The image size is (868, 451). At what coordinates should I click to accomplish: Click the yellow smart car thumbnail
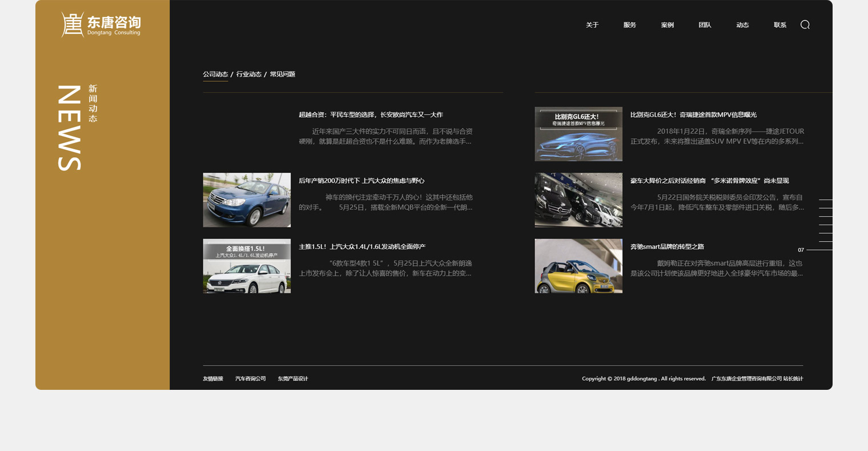pos(578,266)
